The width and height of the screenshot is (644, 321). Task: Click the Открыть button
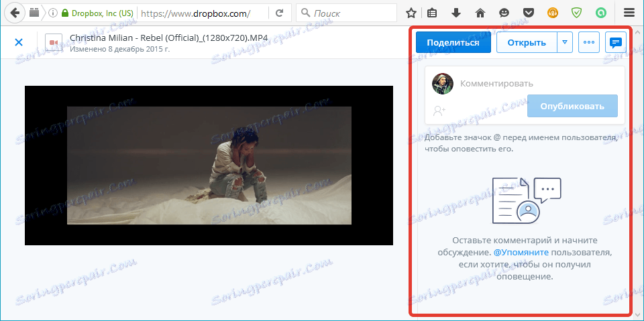(x=527, y=43)
